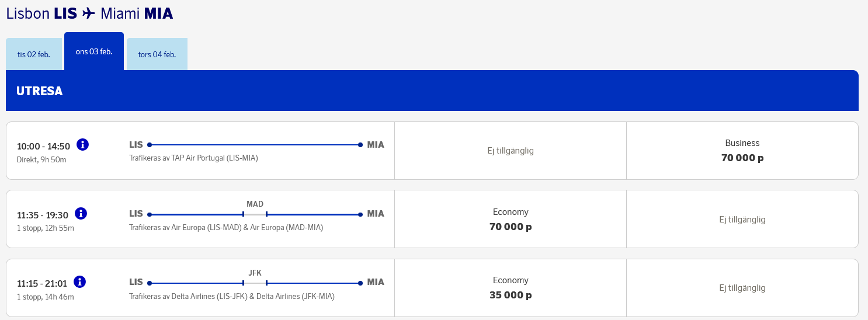This screenshot has width=868, height=320.
Task: Open info icon for 11:35 Air Europa flight
Action: coord(81,213)
